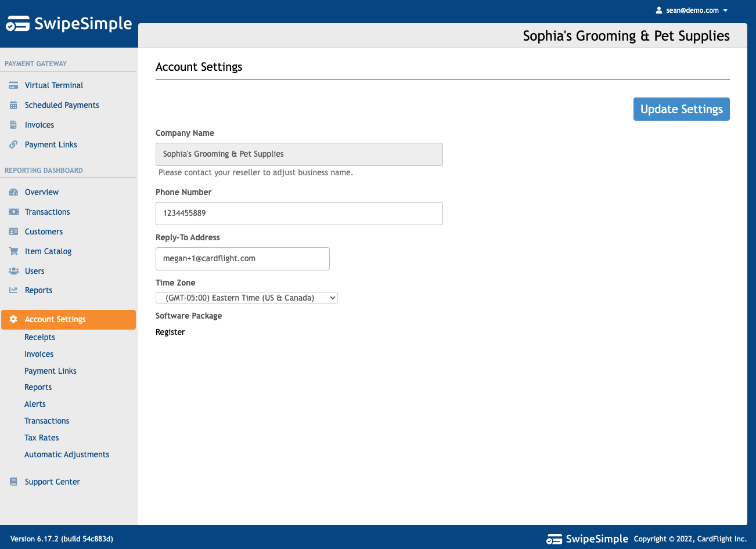
Task: Click the Scheduled Payments calendar icon
Action: [13, 105]
